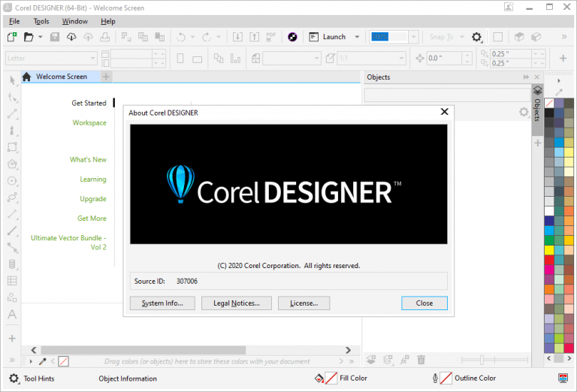Click the Tool Hints gear icon
The width and height of the screenshot is (577, 392).
tap(14, 378)
